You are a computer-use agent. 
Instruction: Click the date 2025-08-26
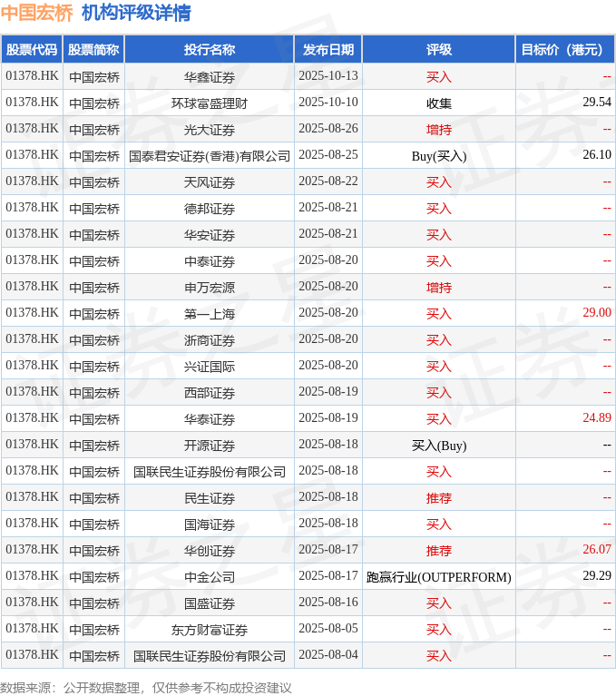point(328,128)
